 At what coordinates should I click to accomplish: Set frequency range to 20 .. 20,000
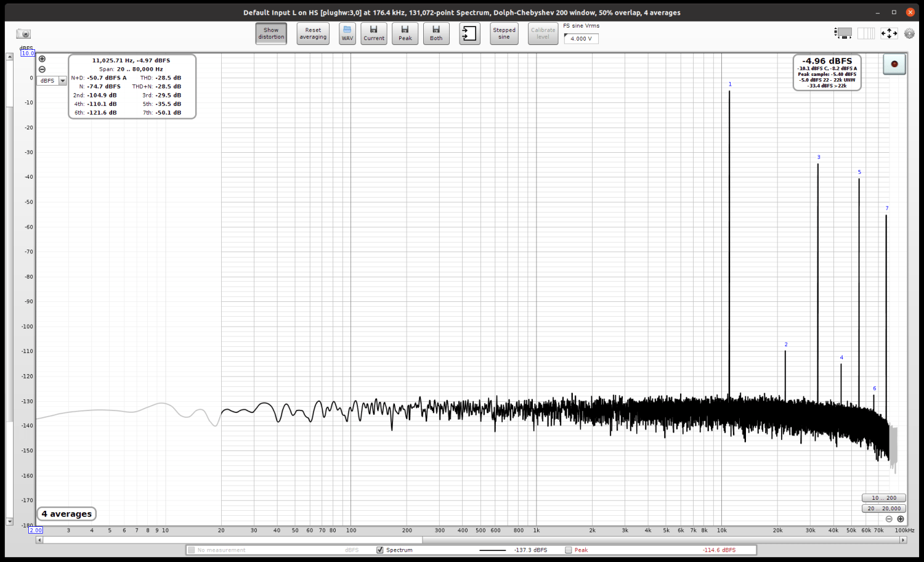click(884, 508)
